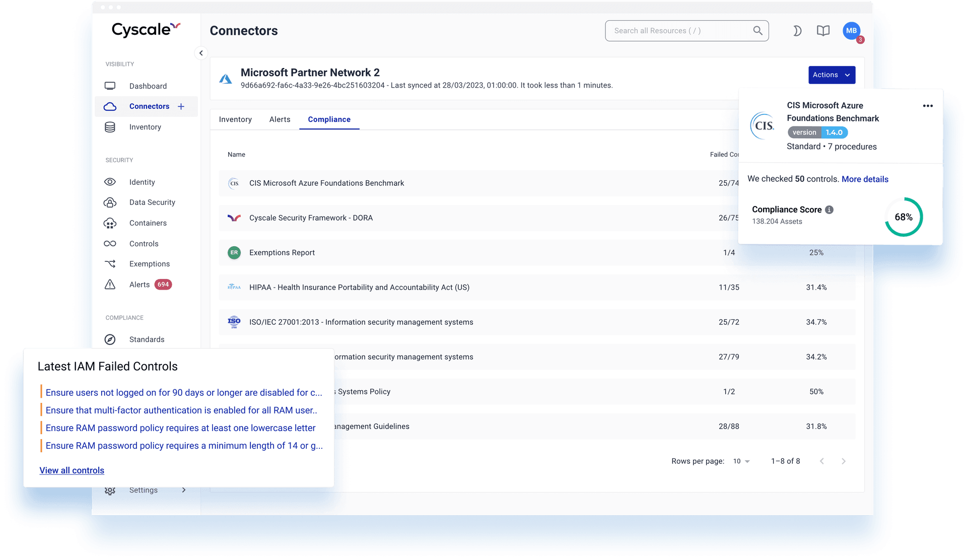Click the 68% compliance score ring

(x=904, y=217)
